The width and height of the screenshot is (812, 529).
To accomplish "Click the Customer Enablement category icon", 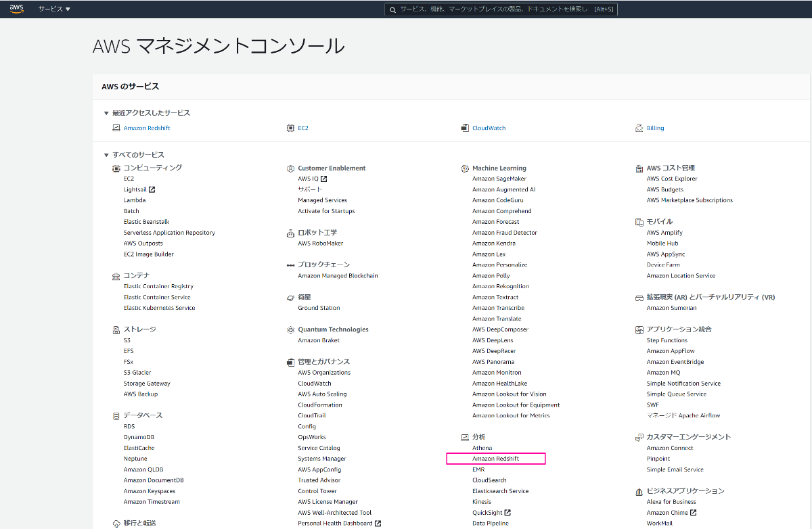I will coord(291,168).
